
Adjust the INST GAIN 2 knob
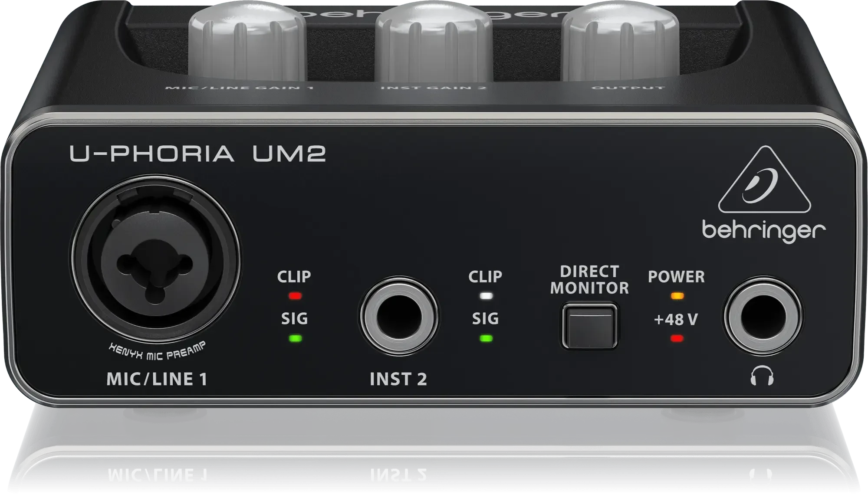434,41
